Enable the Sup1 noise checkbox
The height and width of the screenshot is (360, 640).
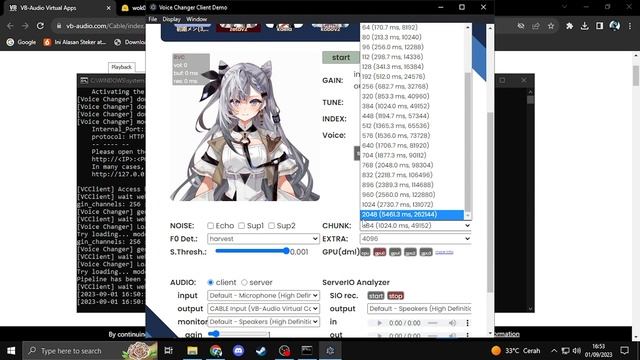[x=242, y=226]
